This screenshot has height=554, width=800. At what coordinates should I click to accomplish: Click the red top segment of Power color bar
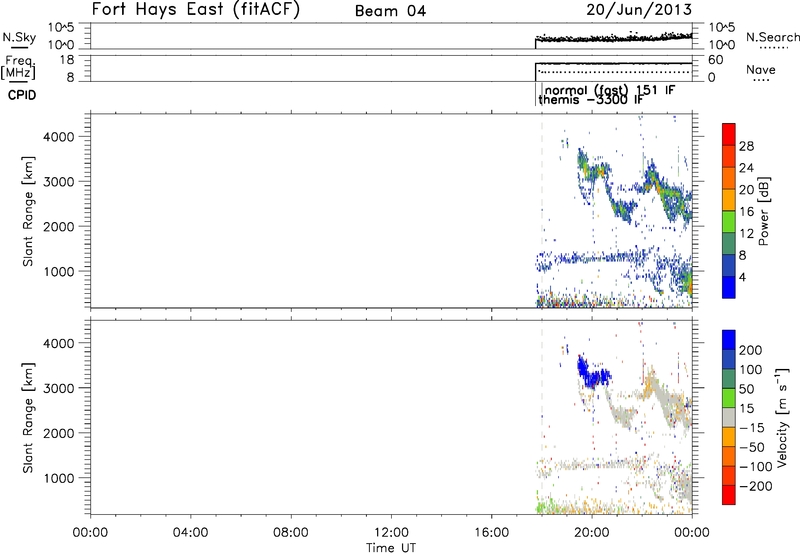729,135
